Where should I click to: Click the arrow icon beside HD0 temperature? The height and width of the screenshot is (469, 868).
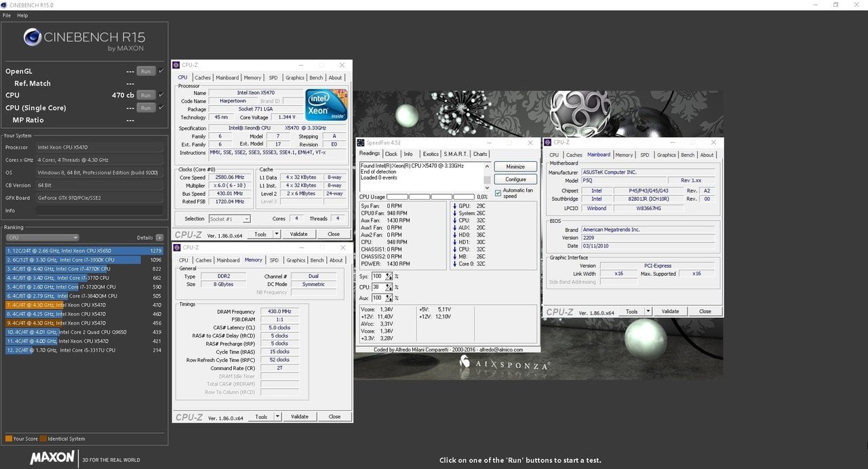pyautogui.click(x=454, y=235)
